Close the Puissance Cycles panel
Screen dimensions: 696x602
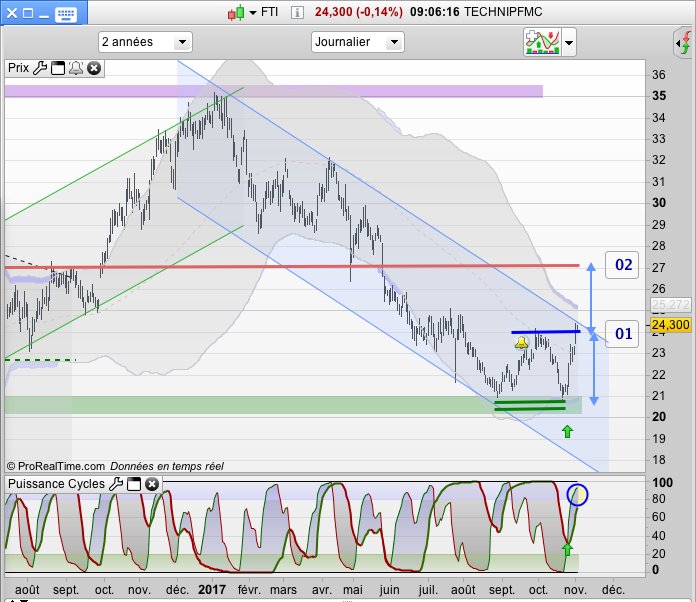[152, 484]
